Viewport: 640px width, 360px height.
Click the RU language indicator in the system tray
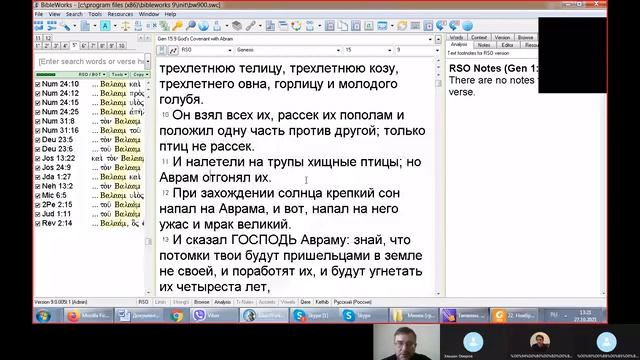point(554,315)
